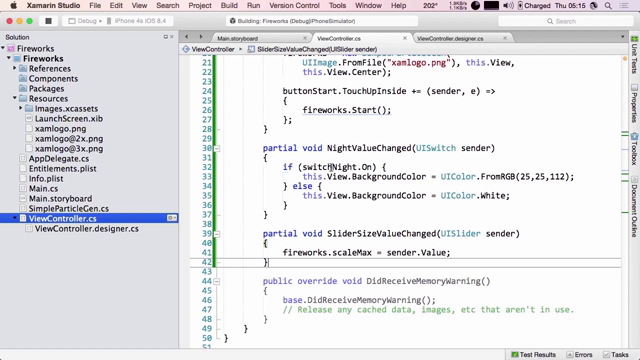
Task: Click line number 42 in gutter
Action: [207, 262]
